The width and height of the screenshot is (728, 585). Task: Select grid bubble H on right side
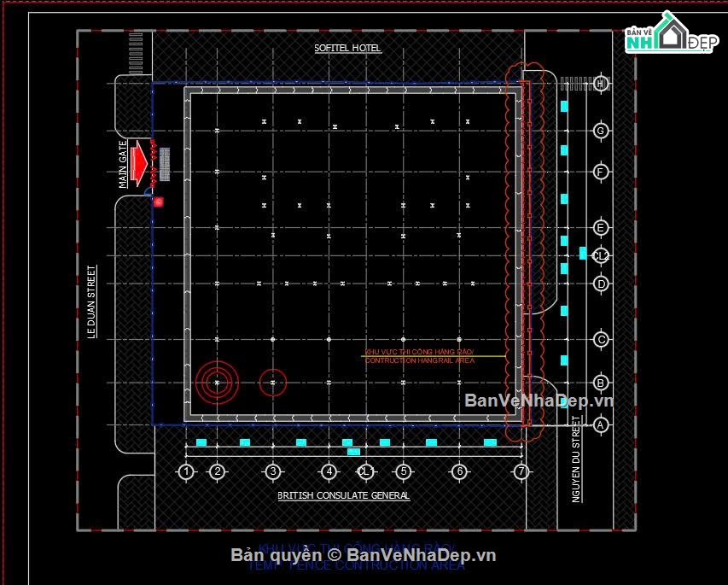coord(601,84)
